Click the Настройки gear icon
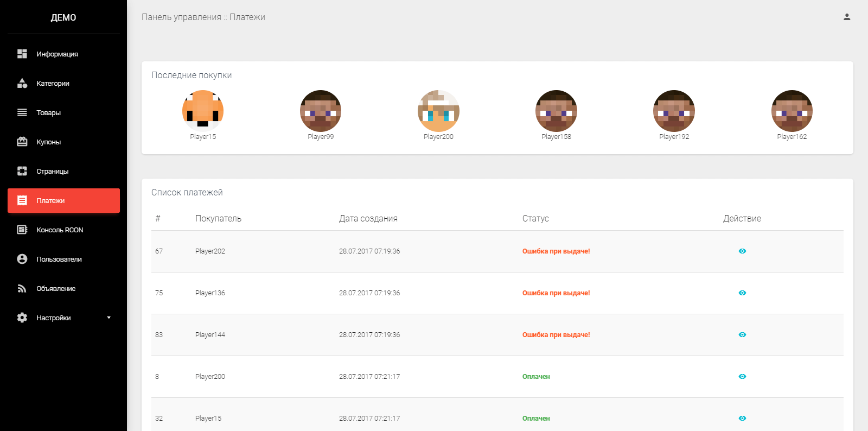 pyautogui.click(x=22, y=318)
